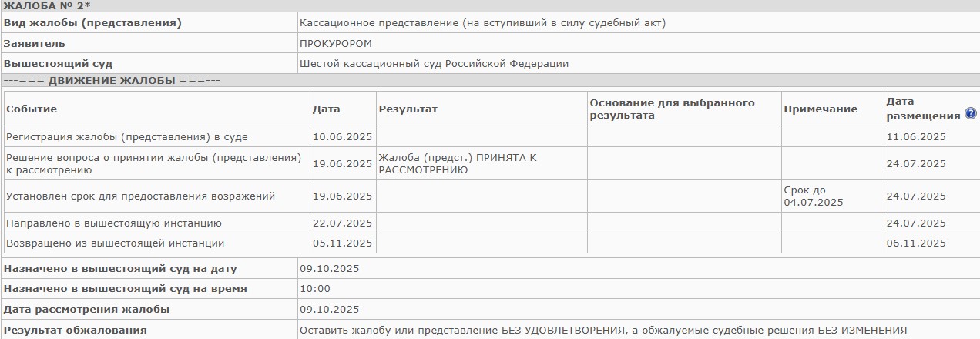Select the Кассационное представление complaint type value

pos(482,23)
